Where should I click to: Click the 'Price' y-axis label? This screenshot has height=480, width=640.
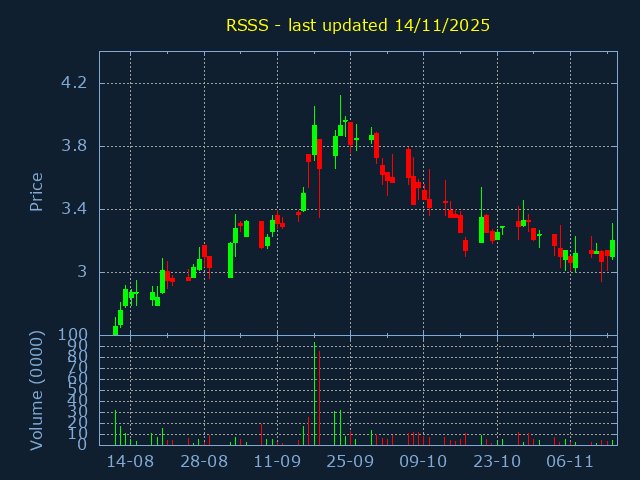coord(36,192)
